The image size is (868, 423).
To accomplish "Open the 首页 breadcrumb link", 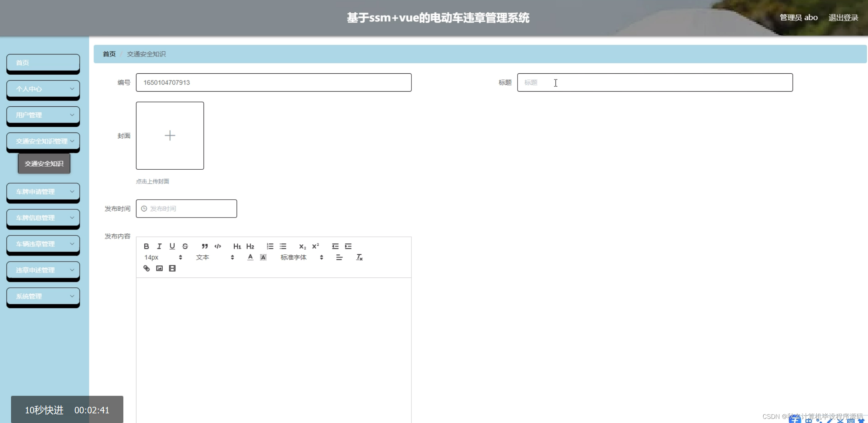I will point(109,54).
